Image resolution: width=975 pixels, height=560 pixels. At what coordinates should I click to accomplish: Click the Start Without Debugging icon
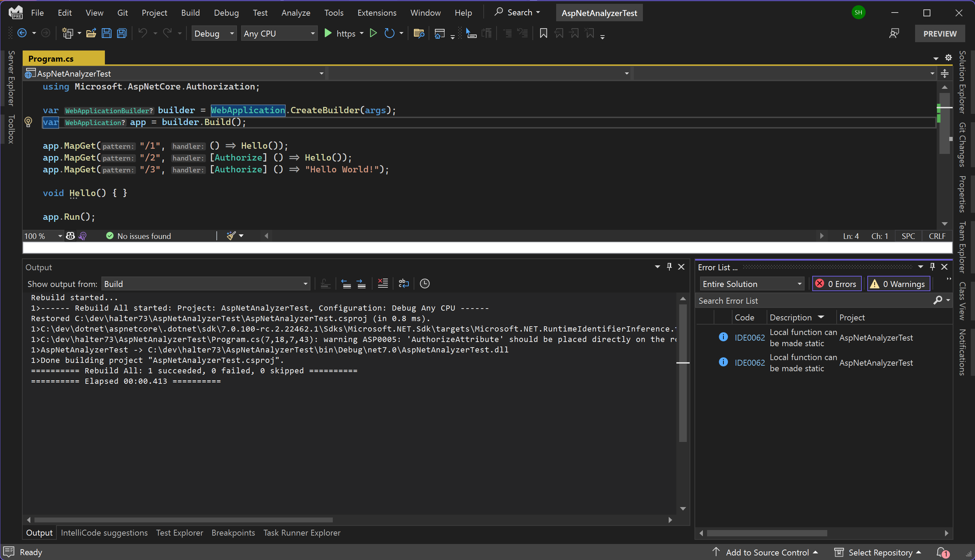[373, 33]
